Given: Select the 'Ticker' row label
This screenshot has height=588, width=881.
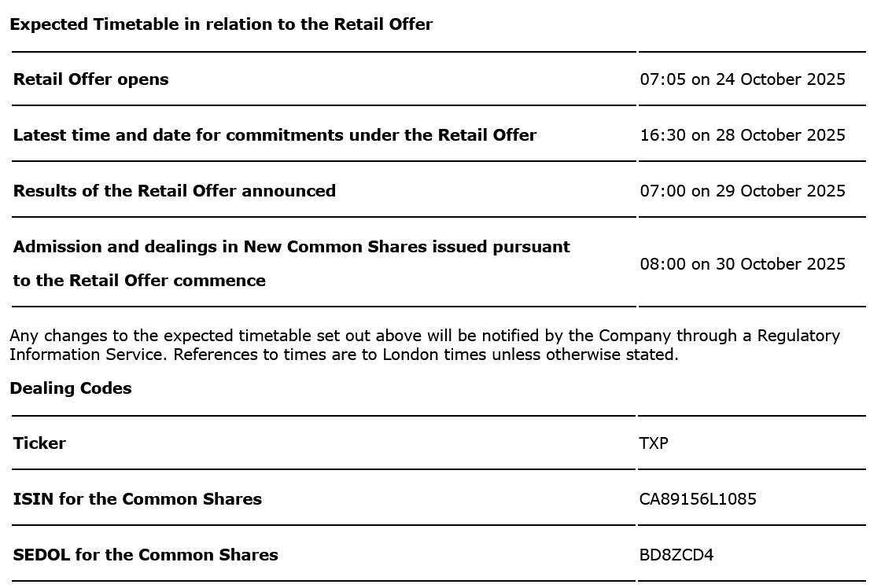Looking at the screenshot, I should 39,443.
